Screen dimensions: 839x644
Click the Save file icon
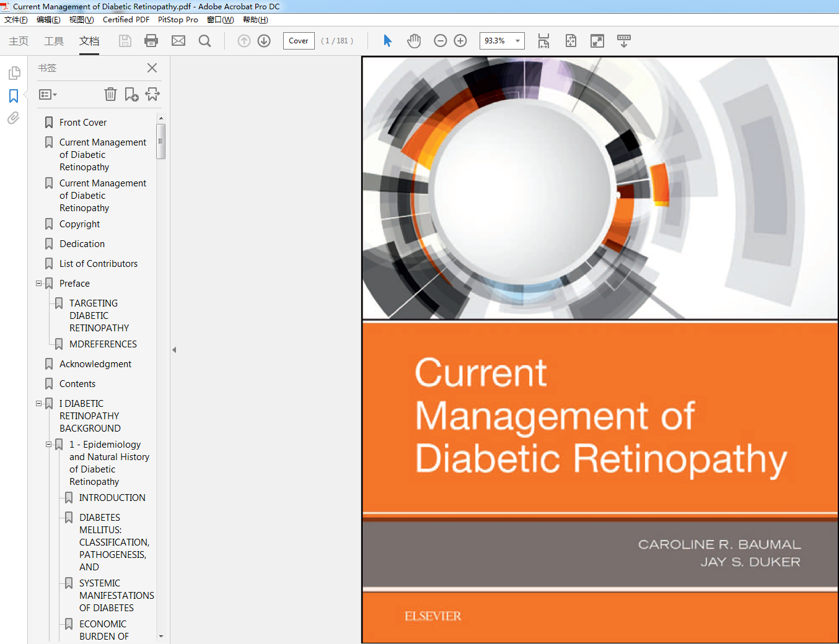[125, 41]
